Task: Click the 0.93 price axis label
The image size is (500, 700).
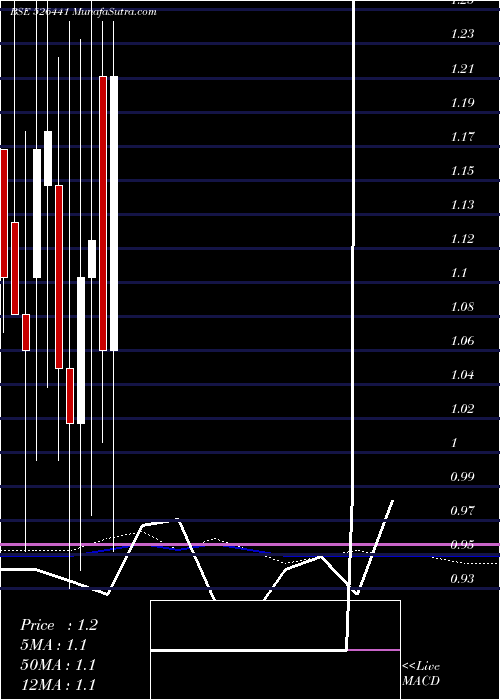Action: coord(462,579)
